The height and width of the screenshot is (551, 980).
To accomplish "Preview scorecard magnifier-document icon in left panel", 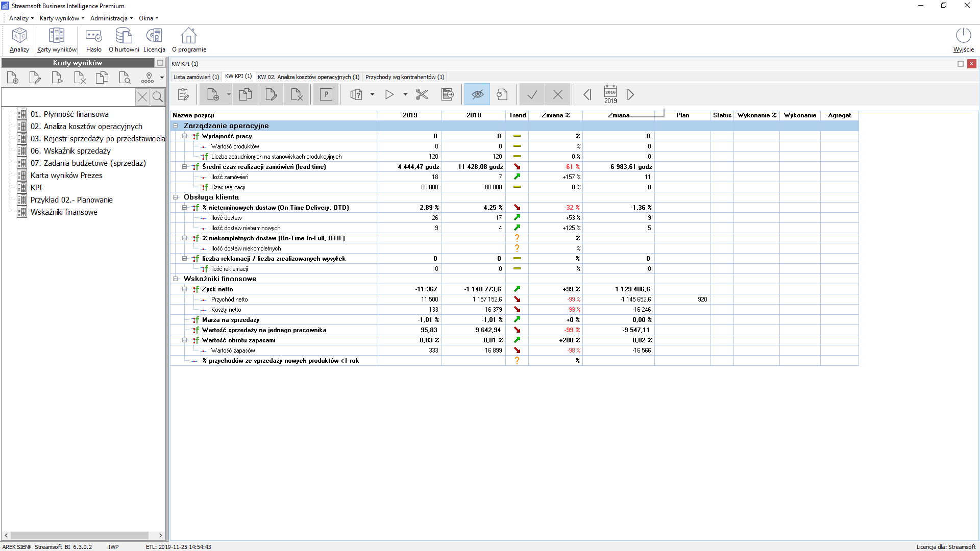I will click(125, 78).
